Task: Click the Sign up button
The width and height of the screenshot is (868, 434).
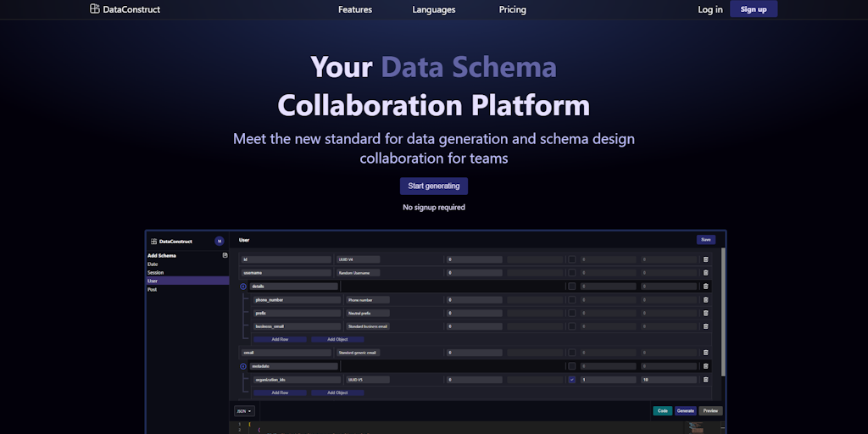Action: tap(753, 9)
